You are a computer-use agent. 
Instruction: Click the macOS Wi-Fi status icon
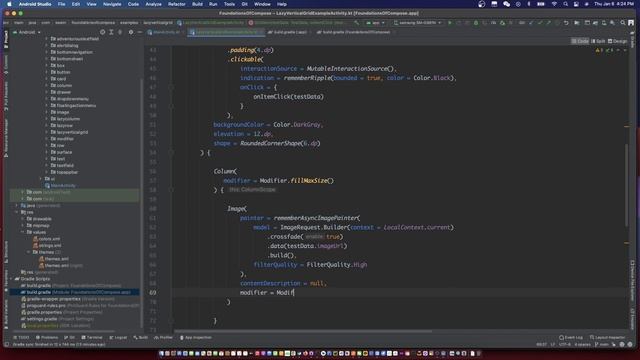click(554, 4)
